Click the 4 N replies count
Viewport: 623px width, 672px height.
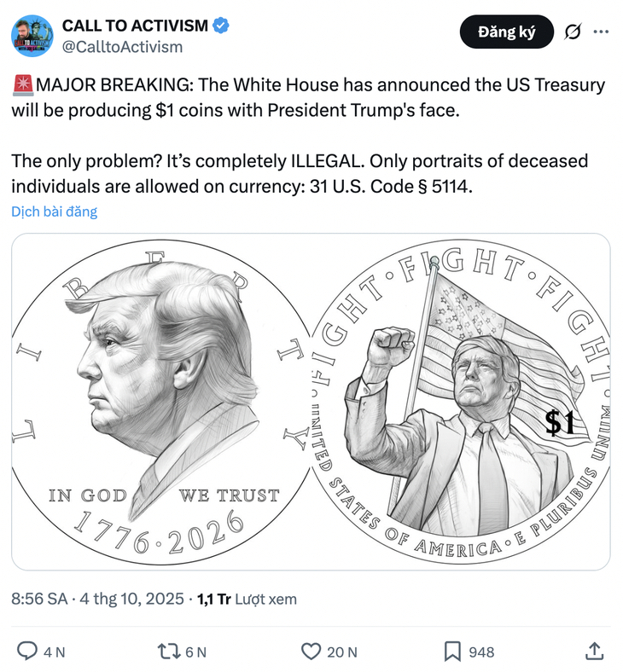click(55, 652)
